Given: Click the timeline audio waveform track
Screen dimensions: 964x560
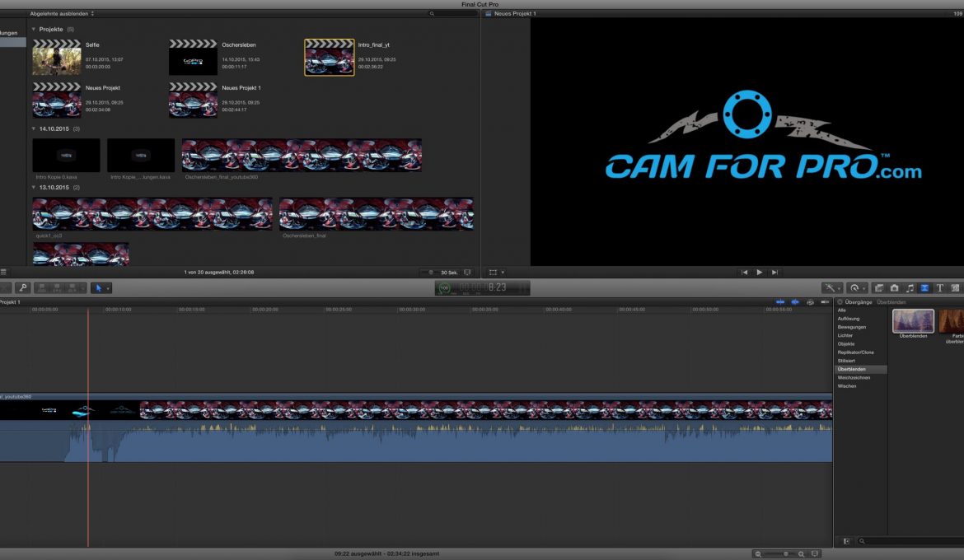Looking at the screenshot, I should [x=416, y=441].
